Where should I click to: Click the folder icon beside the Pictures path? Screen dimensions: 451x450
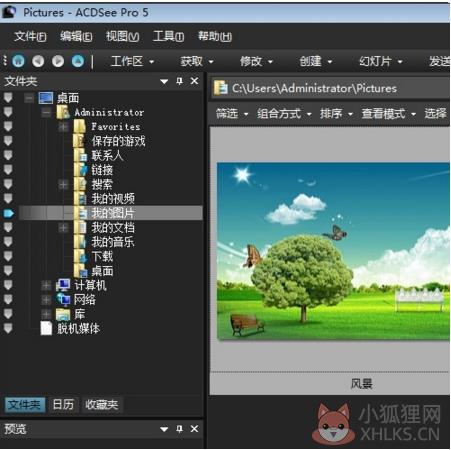(220, 88)
